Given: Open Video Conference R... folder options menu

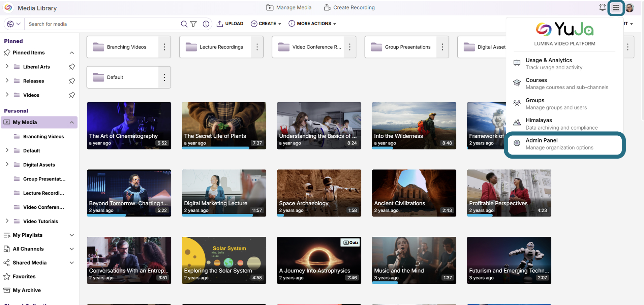Looking at the screenshot, I should pyautogui.click(x=350, y=47).
